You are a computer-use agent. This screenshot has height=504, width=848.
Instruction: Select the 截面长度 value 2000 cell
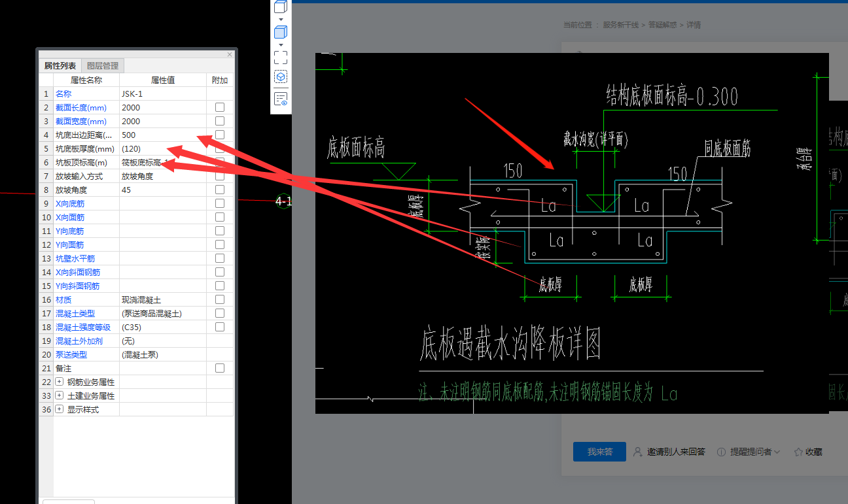(x=163, y=107)
